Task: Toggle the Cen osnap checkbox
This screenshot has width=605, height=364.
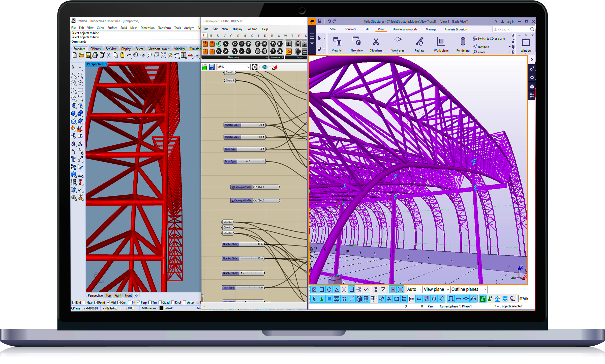Action: coord(119,302)
